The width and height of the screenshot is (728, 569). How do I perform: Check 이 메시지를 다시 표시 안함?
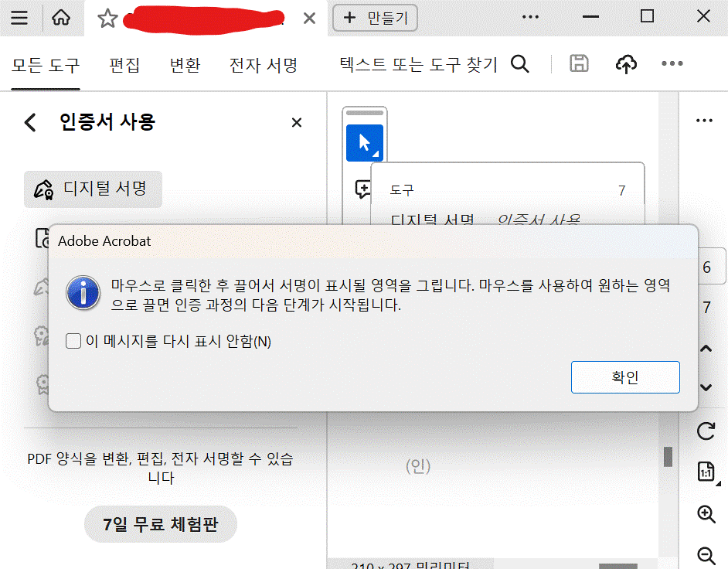point(73,341)
